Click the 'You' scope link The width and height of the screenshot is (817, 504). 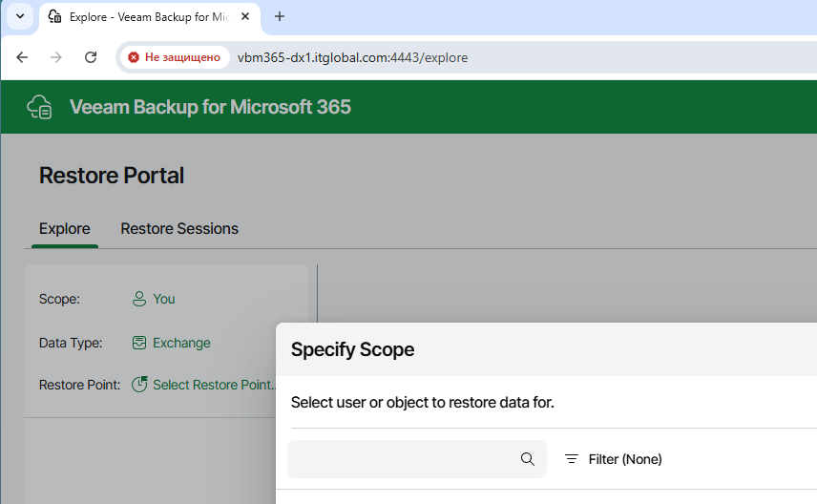pyautogui.click(x=163, y=299)
